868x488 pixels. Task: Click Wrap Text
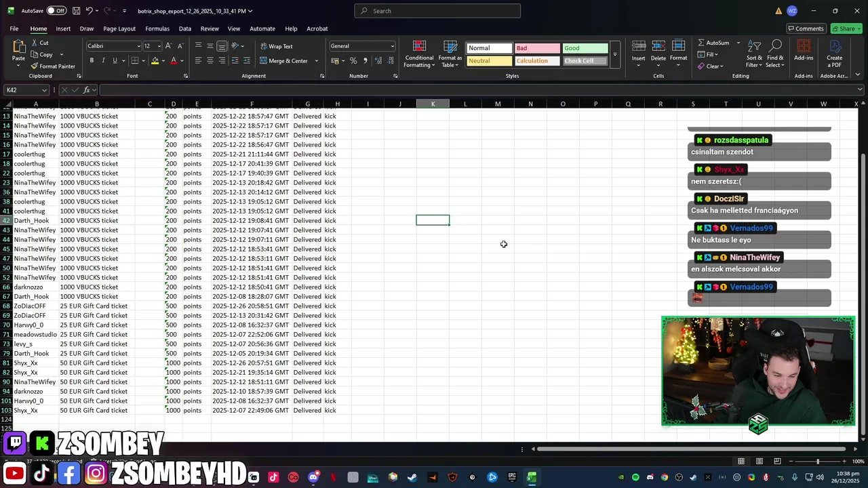(x=277, y=46)
